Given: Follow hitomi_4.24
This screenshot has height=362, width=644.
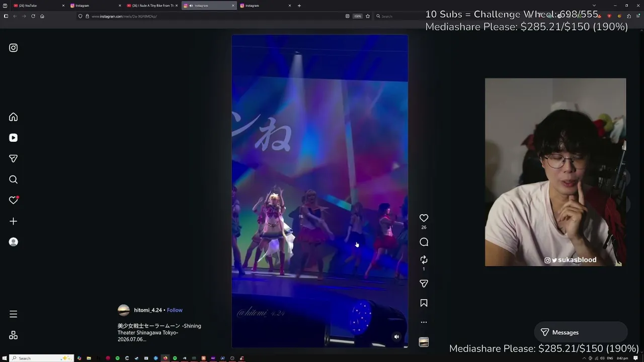Looking at the screenshot, I should [x=175, y=310].
